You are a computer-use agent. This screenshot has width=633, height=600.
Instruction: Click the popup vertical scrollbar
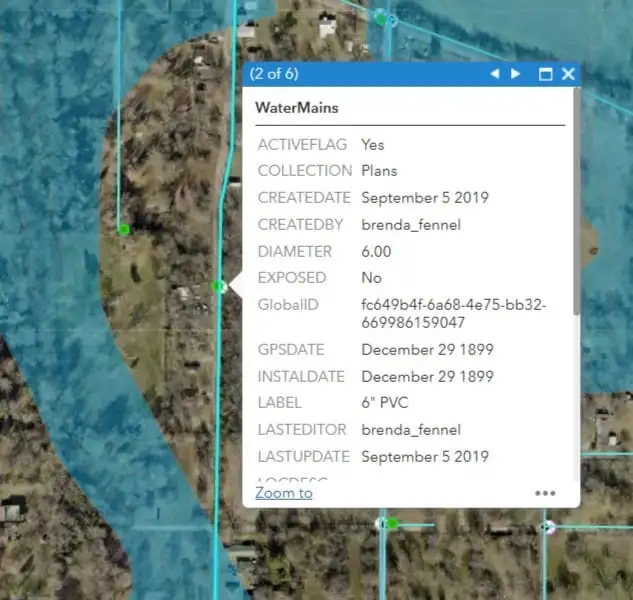[x=576, y=200]
